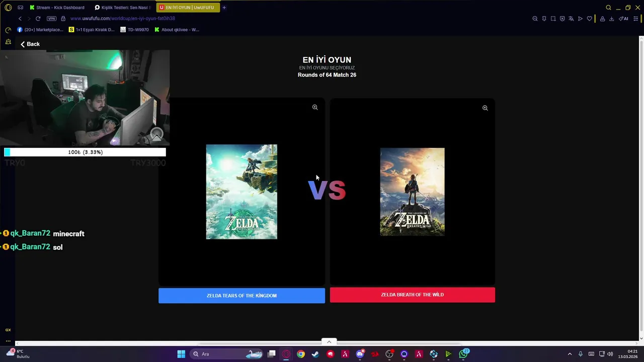Search tabs using top magnifier icon
The width and height of the screenshot is (644, 362).
coord(608,8)
